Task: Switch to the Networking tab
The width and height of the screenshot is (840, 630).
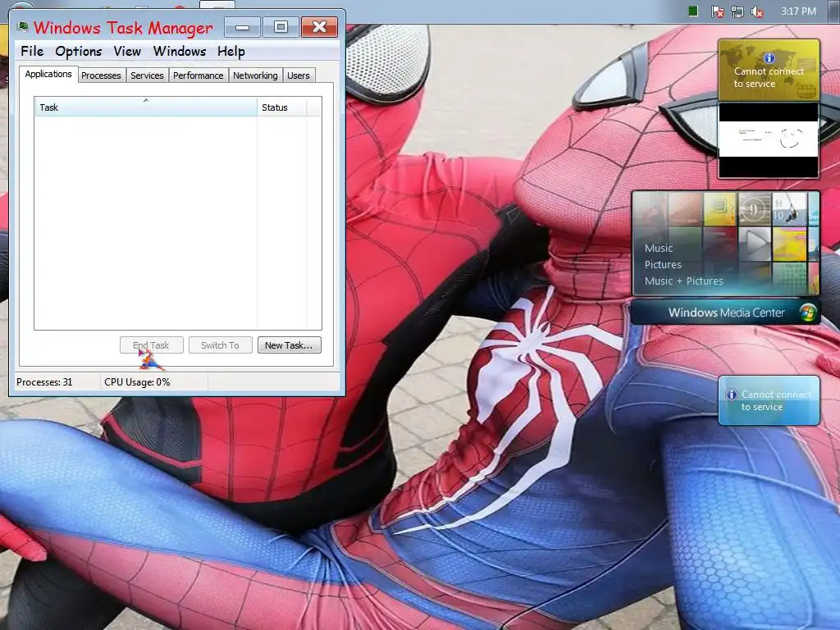Action: tap(255, 75)
